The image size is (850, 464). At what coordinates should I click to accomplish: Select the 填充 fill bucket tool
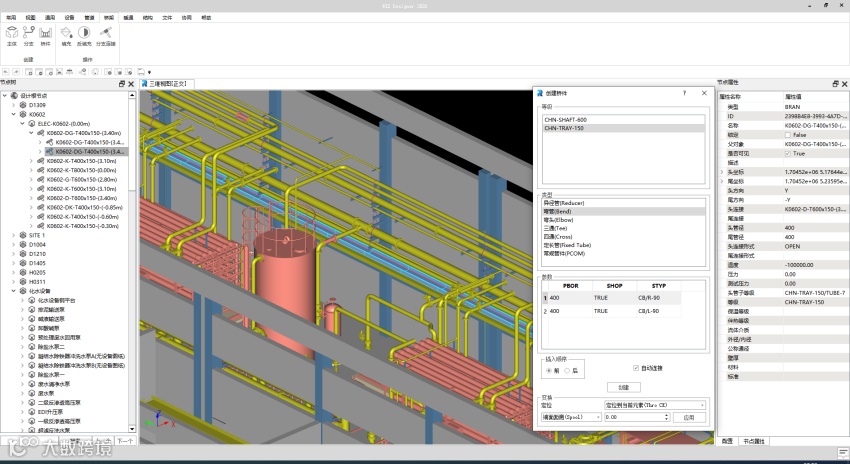coord(66,34)
